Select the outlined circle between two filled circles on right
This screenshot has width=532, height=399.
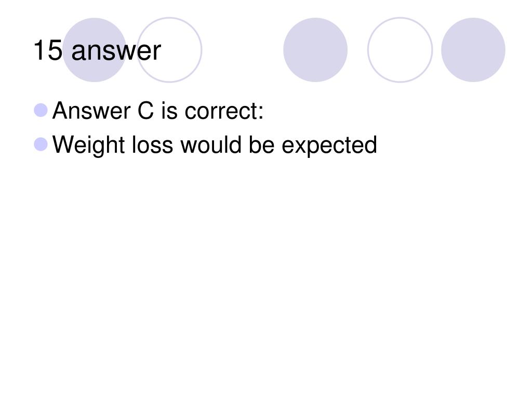400,50
